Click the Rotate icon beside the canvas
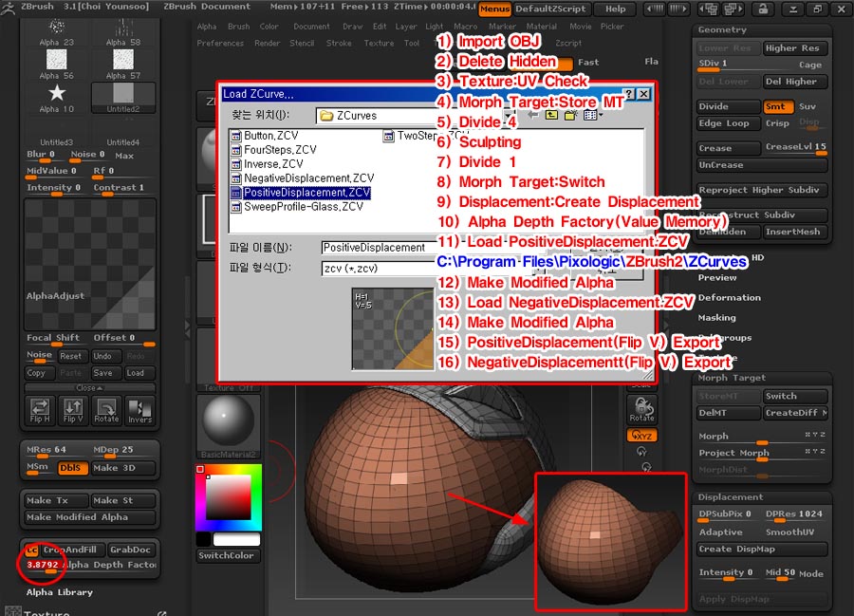 (x=641, y=409)
